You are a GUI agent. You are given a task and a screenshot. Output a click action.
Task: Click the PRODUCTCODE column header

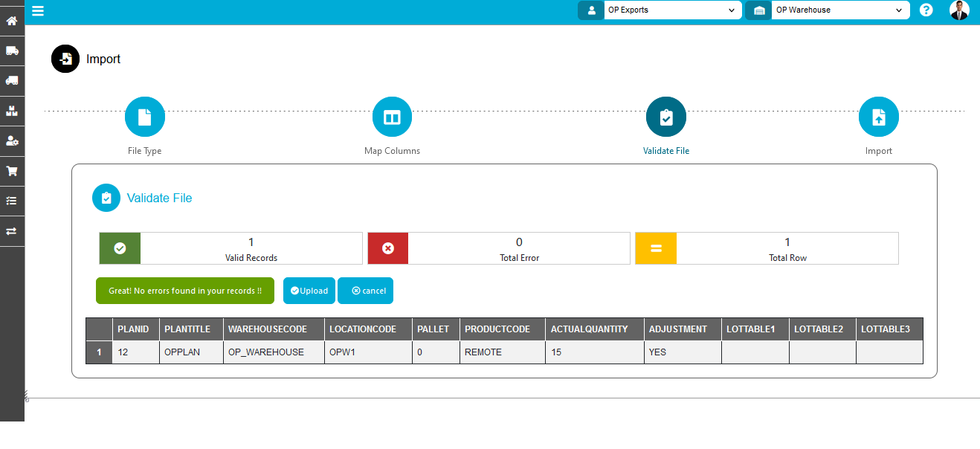coord(497,329)
